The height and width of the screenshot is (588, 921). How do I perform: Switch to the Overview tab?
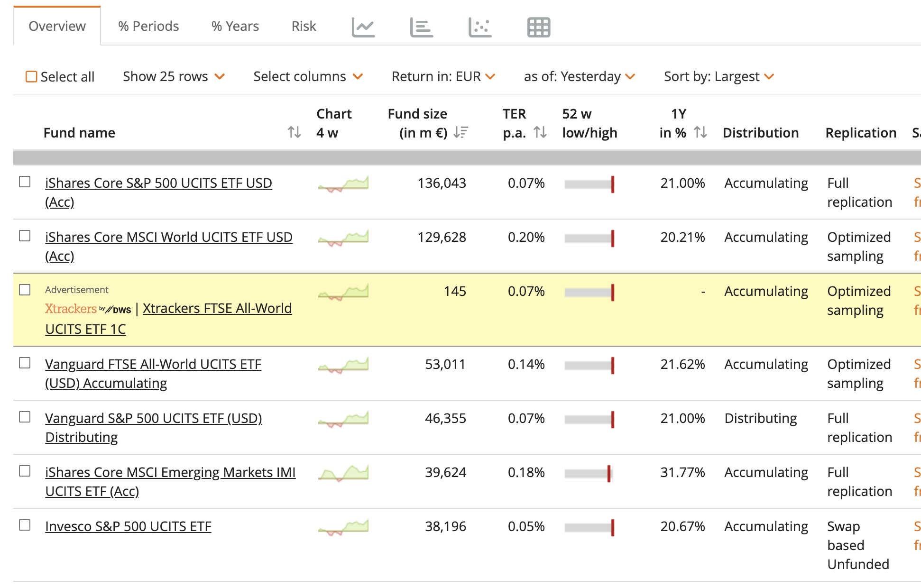click(57, 26)
